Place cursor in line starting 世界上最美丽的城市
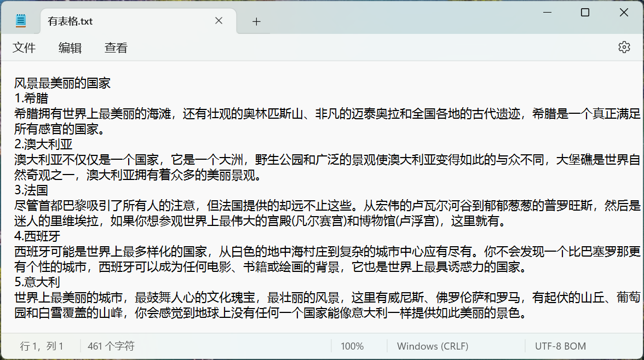 [x=327, y=298]
